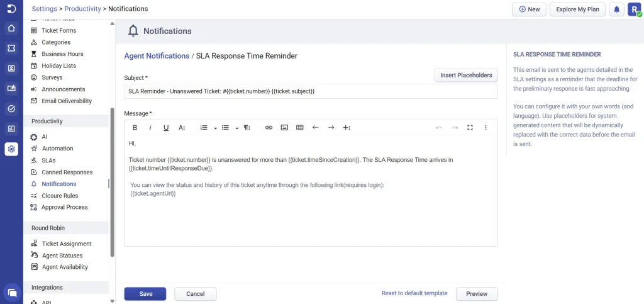Image resolution: width=644 pixels, height=304 pixels.
Task: Click into the message body text area
Action: [x=311, y=191]
